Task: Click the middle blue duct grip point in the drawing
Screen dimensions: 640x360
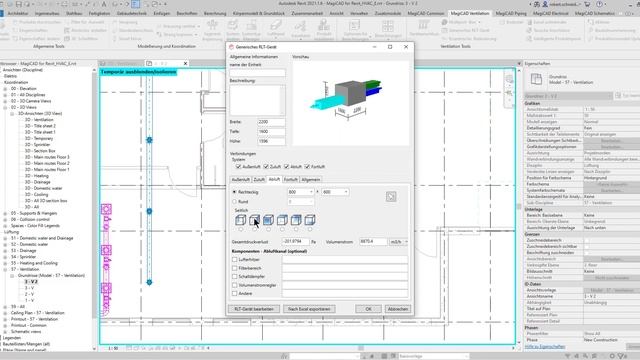Action: click(x=149, y=211)
